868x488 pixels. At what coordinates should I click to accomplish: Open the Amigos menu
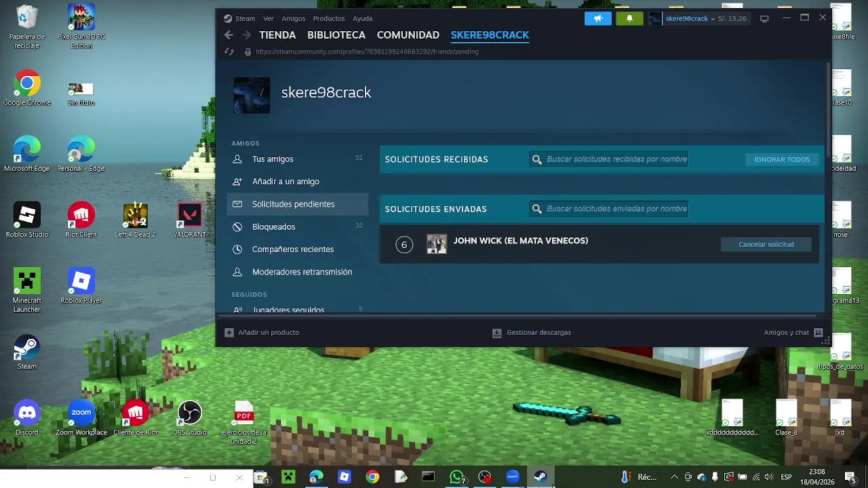coord(294,18)
